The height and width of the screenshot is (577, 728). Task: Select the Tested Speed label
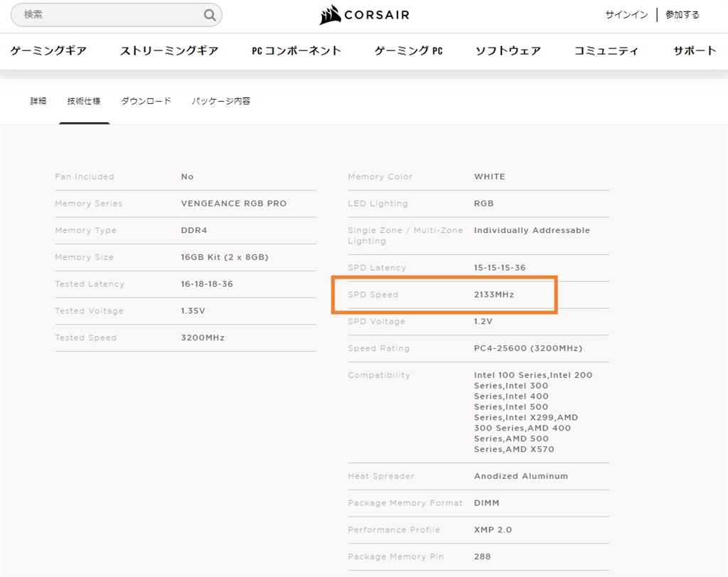point(85,338)
